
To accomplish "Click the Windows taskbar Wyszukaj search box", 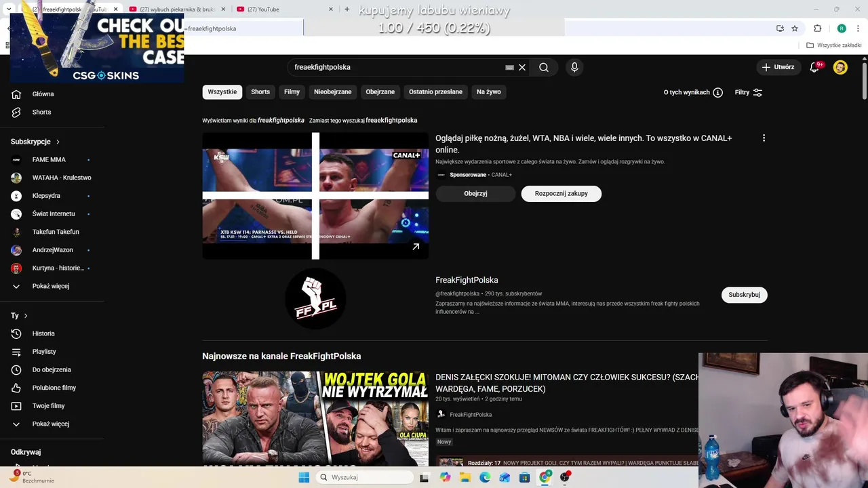I will (x=365, y=477).
